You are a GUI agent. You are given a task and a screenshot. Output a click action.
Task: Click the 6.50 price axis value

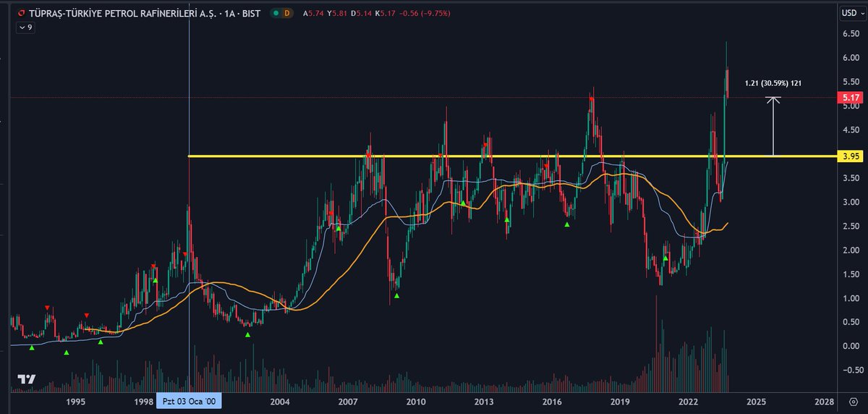850,34
